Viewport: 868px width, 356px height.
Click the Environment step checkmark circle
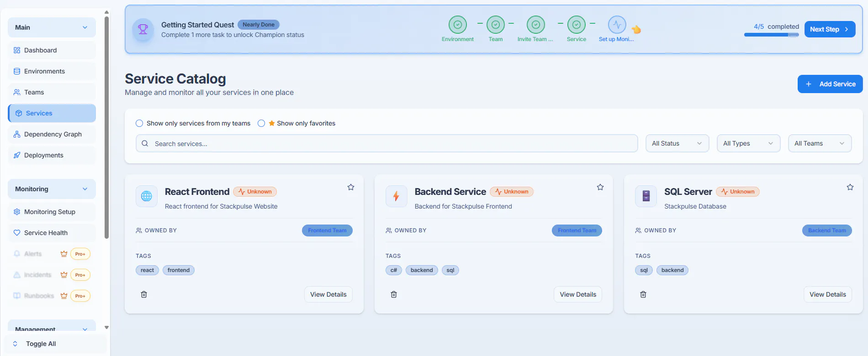click(x=458, y=25)
